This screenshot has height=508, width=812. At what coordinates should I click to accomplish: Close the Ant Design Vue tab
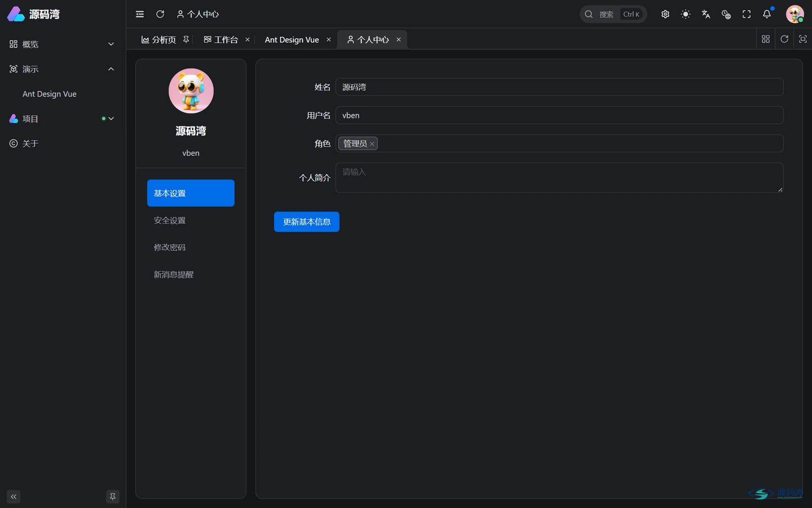(329, 40)
